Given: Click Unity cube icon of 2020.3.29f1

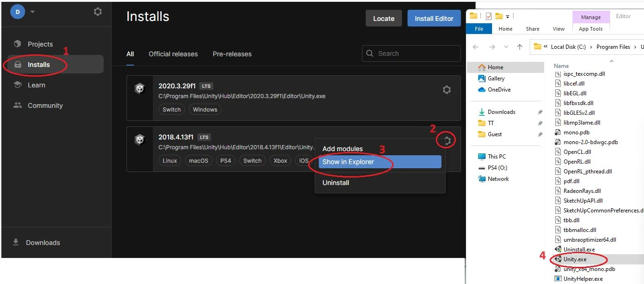Looking at the screenshot, I should [x=140, y=89].
